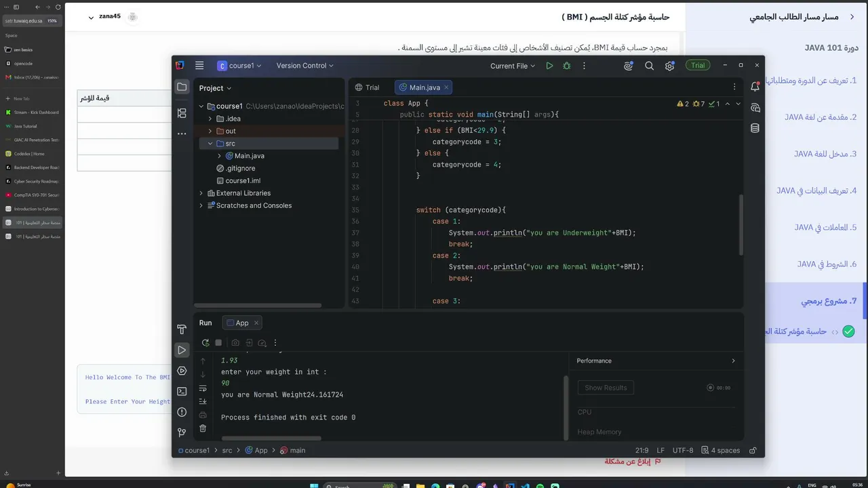The image size is (868, 488).
Task: Toggle read-only lock icon in status bar
Action: pyautogui.click(x=753, y=450)
